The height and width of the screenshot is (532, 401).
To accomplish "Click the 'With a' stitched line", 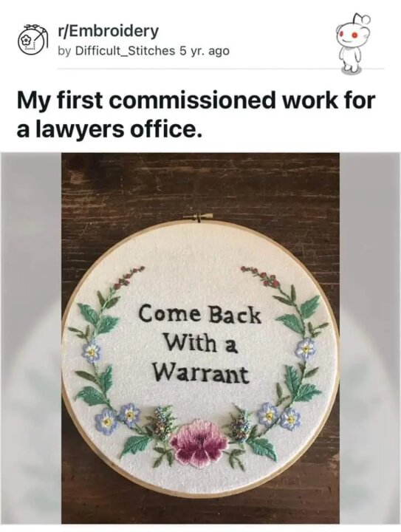I will click(x=200, y=344).
